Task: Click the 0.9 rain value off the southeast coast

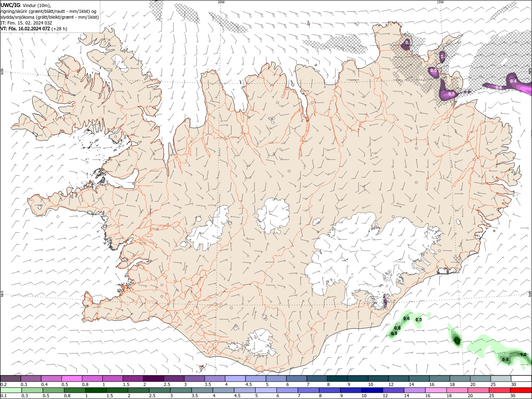Action: (394, 333)
